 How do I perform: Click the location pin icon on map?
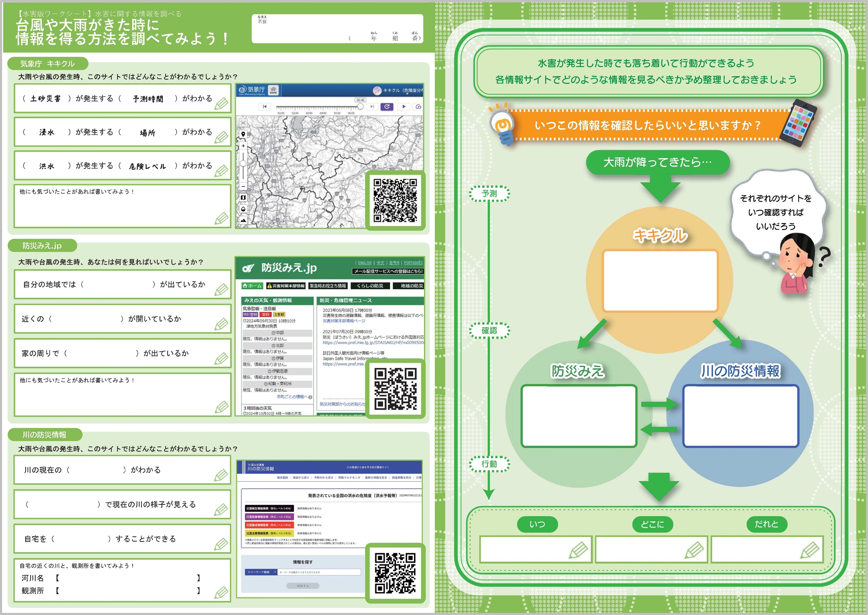[243, 134]
